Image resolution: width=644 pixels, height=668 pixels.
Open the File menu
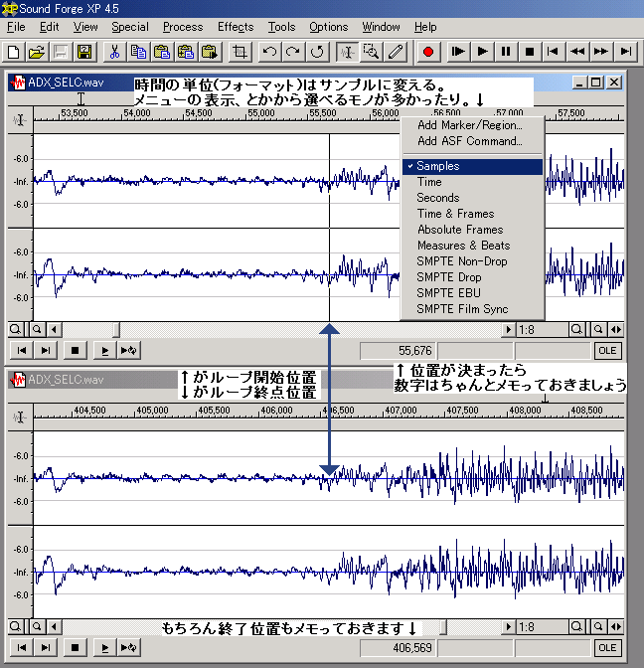pos(16,27)
